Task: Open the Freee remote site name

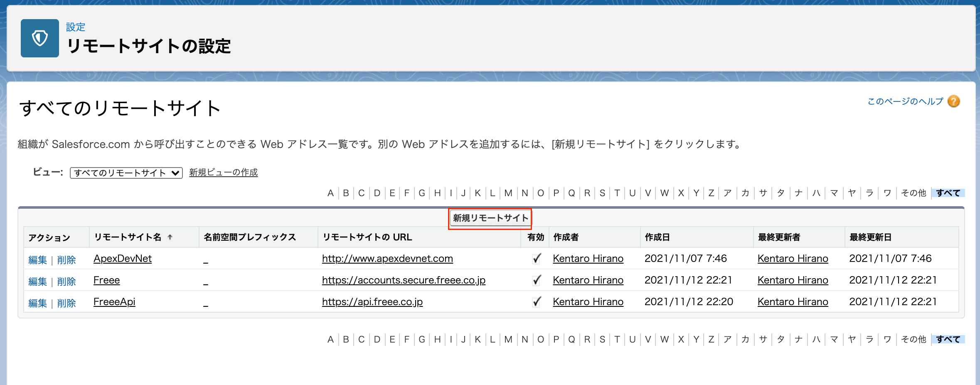Action: tap(107, 280)
